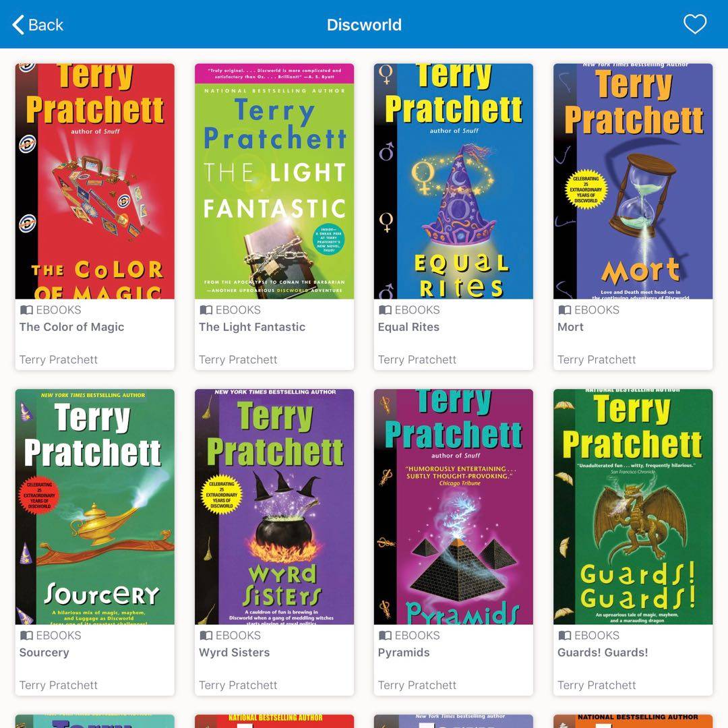Open The Color of Magic cover
Viewport: 728px width, 728px height.
point(95,181)
